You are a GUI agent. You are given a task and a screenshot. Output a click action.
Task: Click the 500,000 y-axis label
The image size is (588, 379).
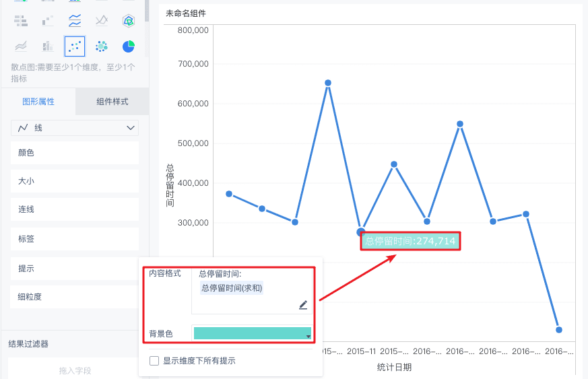pyautogui.click(x=193, y=143)
